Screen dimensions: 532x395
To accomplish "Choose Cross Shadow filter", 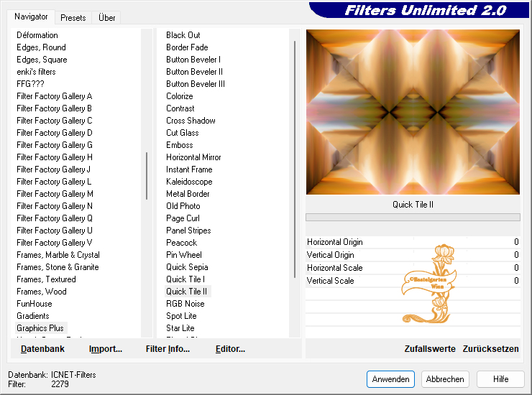I will tap(191, 121).
